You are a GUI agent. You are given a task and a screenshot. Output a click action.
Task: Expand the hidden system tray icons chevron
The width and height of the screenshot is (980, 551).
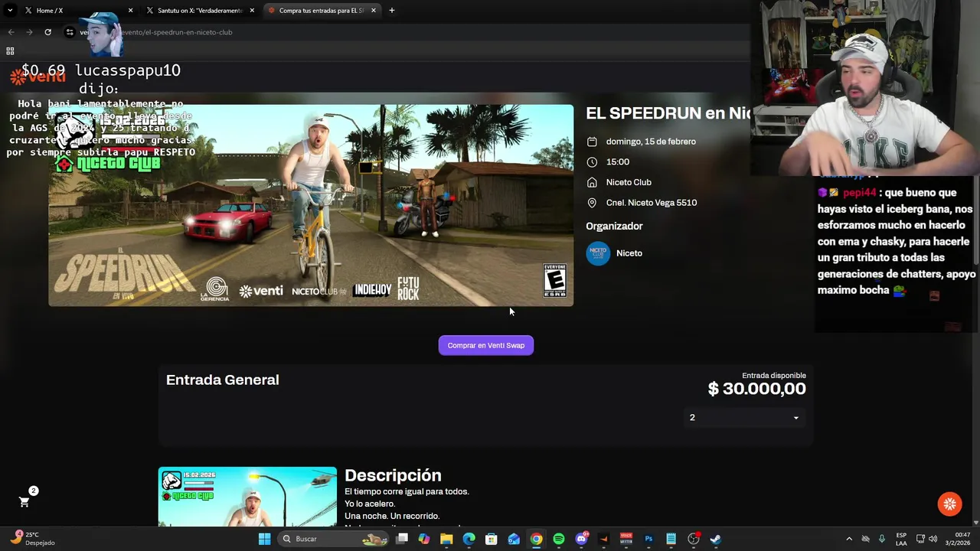pos(848,539)
